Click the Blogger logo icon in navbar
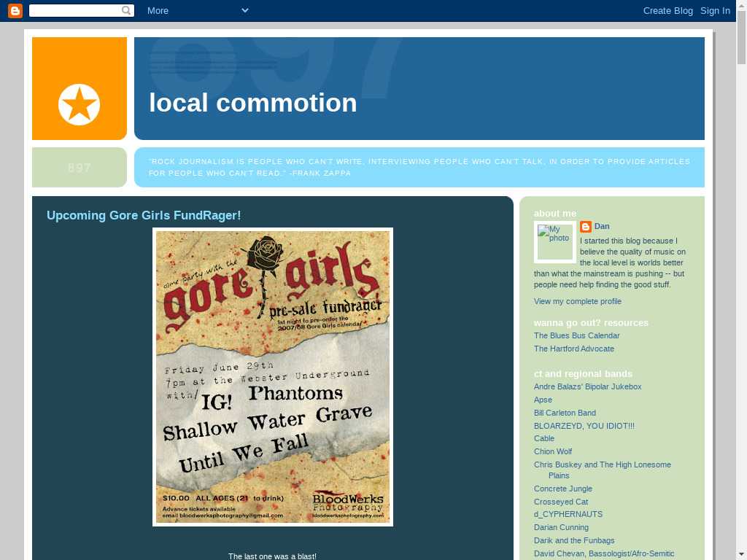The image size is (747, 560). click(15, 10)
